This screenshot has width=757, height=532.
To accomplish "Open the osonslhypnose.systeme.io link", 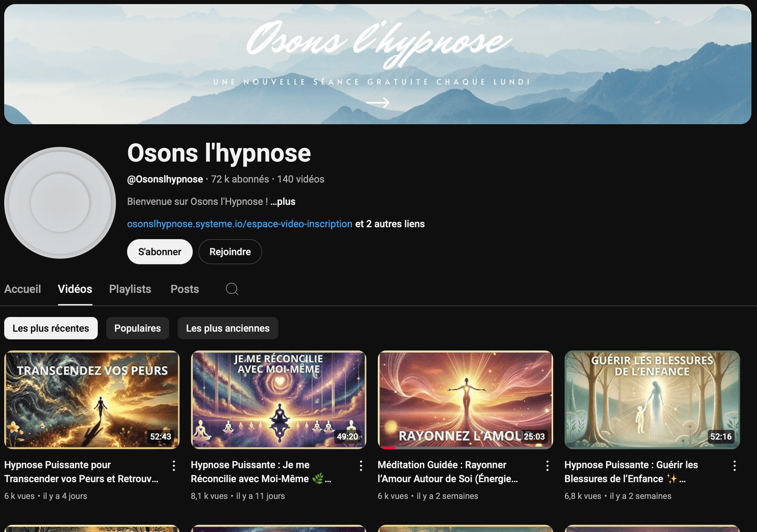I will pyautogui.click(x=240, y=224).
